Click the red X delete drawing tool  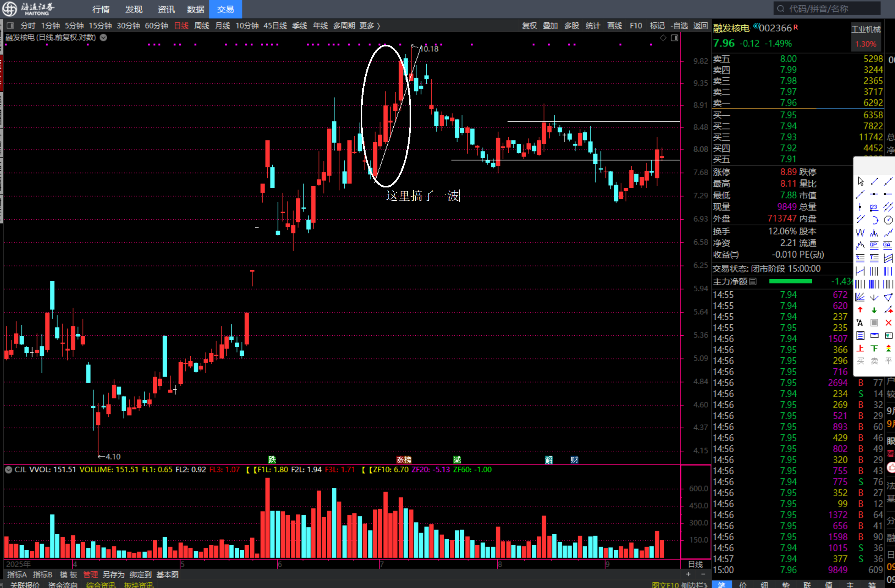tap(888, 323)
